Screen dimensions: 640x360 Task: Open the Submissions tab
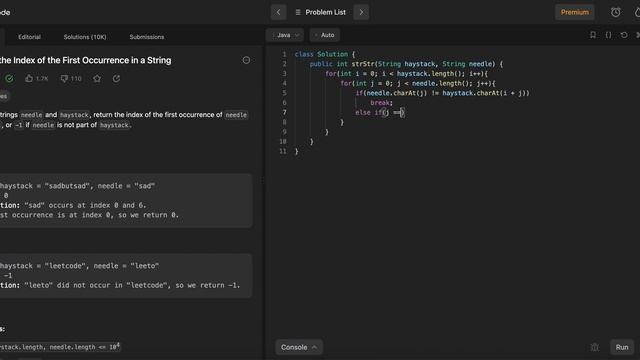tap(147, 37)
